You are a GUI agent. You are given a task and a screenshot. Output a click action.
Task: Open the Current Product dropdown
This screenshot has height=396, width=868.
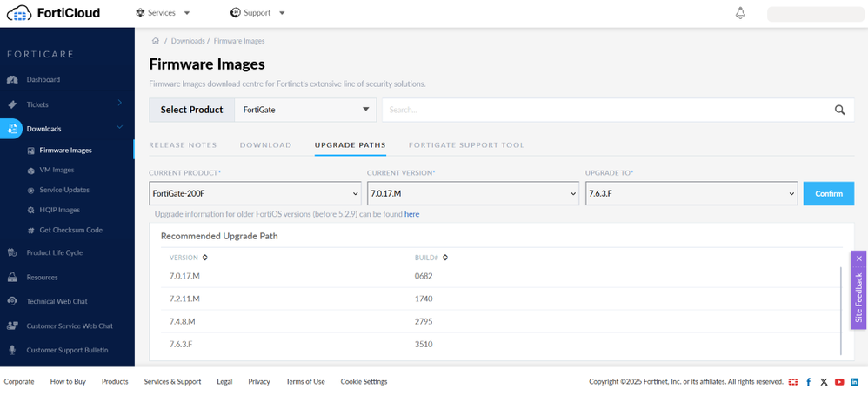[255, 193]
